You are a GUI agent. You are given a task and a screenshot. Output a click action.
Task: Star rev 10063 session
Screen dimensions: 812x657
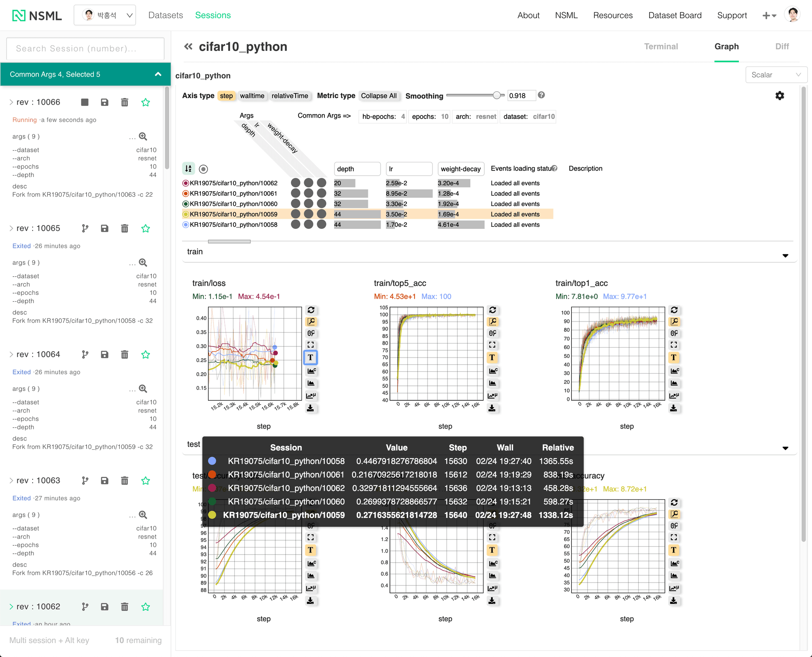pyautogui.click(x=145, y=481)
